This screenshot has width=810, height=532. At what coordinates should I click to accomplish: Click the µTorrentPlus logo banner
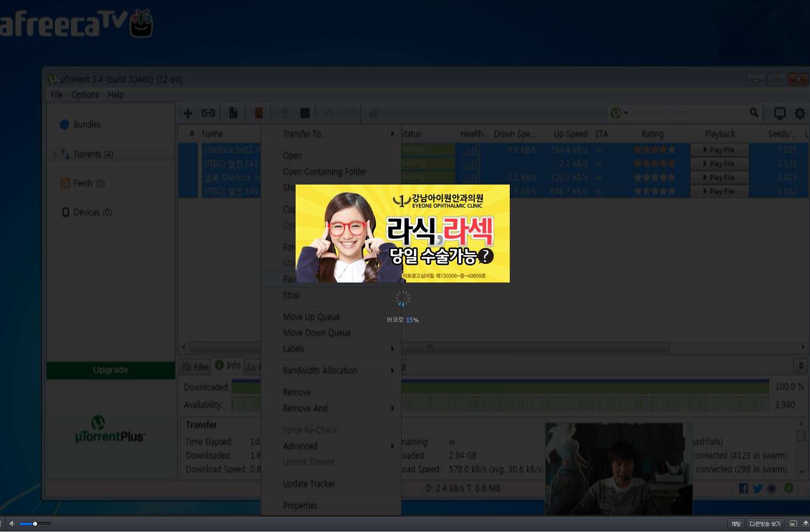(110, 430)
